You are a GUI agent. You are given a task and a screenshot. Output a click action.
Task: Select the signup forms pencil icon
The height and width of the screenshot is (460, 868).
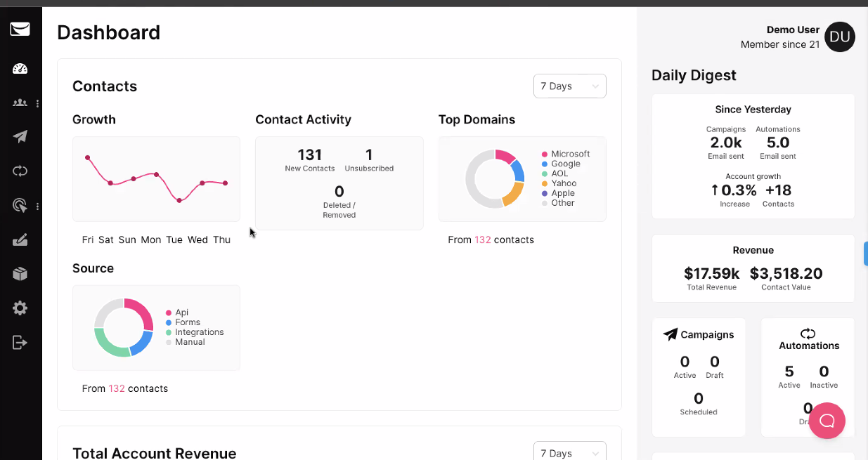pos(20,239)
